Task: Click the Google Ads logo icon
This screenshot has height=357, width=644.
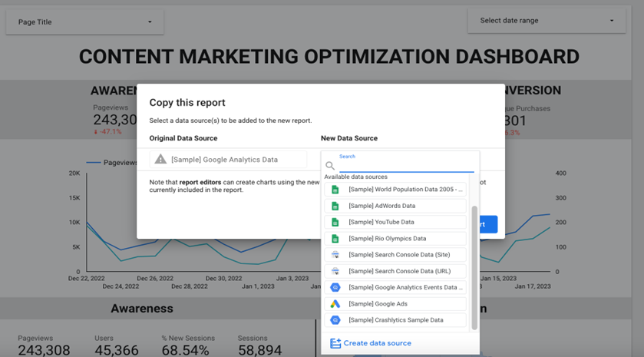Action: coord(335,304)
